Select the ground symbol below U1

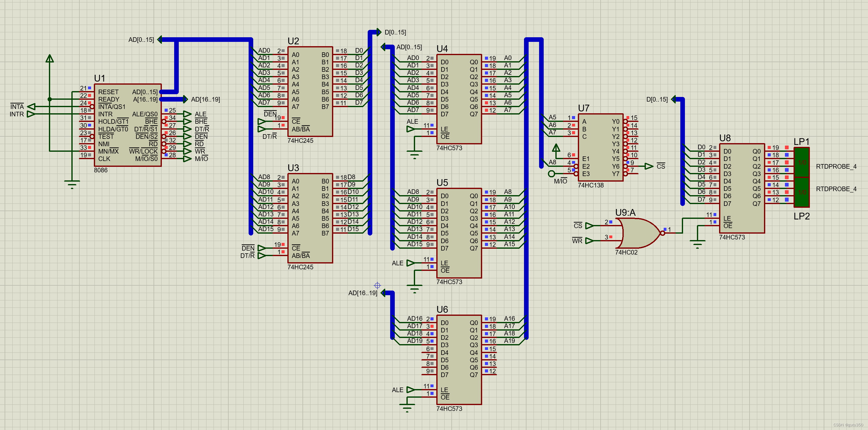72,184
